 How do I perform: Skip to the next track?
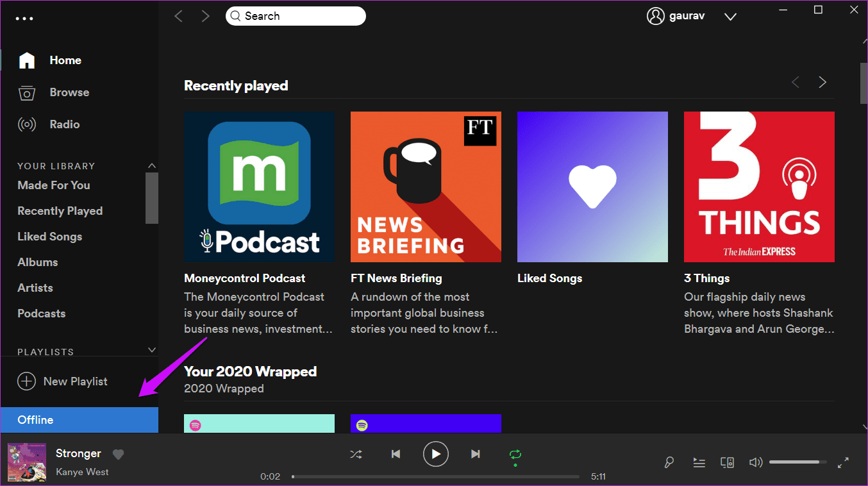click(476, 454)
